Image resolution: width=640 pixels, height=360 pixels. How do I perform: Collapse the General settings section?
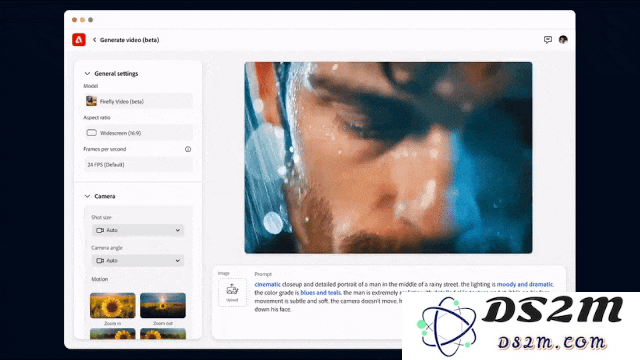pyautogui.click(x=87, y=73)
